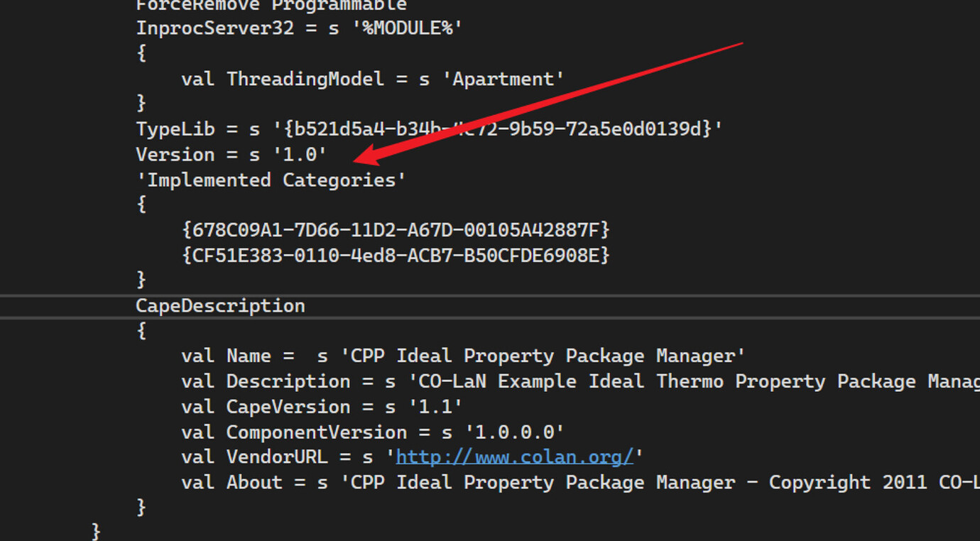
Task: Click the ForceRemove Programmable line
Action: [x=271, y=6]
